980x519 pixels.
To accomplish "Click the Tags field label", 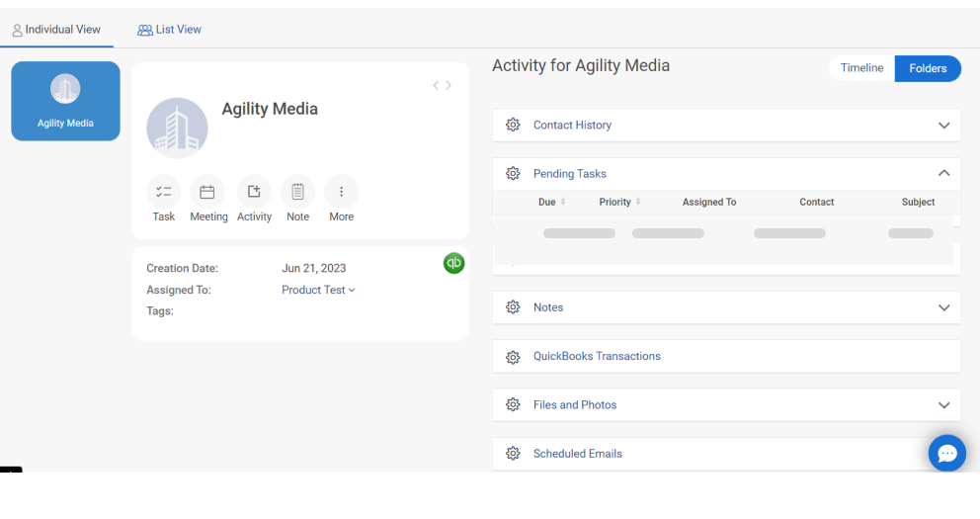I will pos(160,310).
